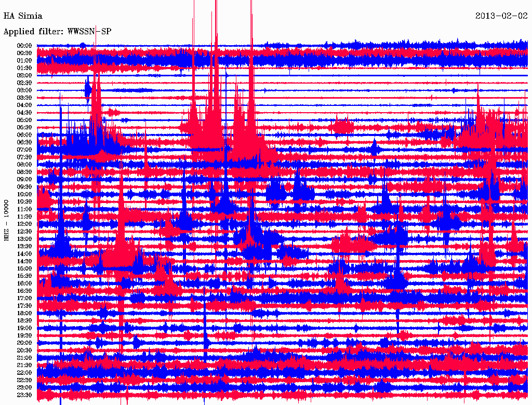Select the 06:00 time label
The image size is (532, 405).
24,134
